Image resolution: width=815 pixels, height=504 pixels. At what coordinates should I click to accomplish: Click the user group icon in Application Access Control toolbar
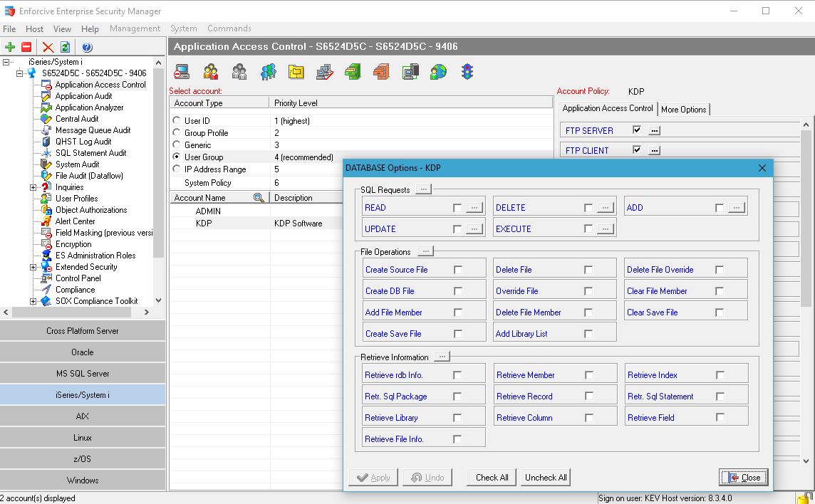tap(266, 71)
